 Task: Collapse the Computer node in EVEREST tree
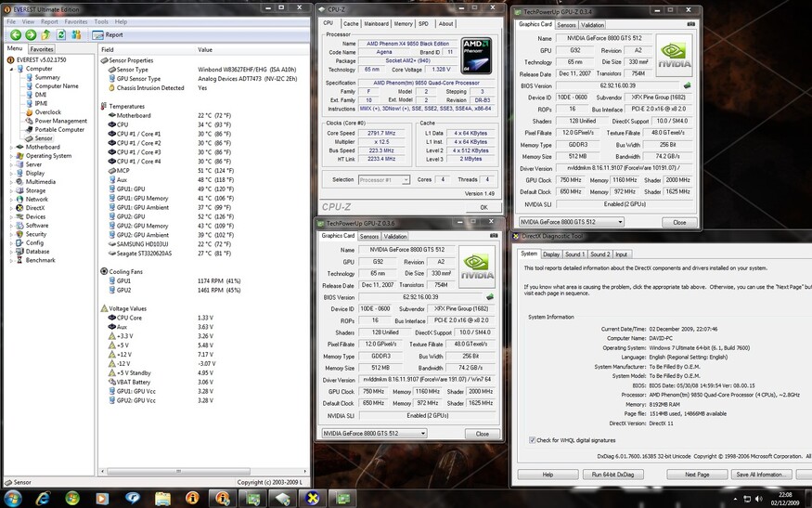pos(11,69)
